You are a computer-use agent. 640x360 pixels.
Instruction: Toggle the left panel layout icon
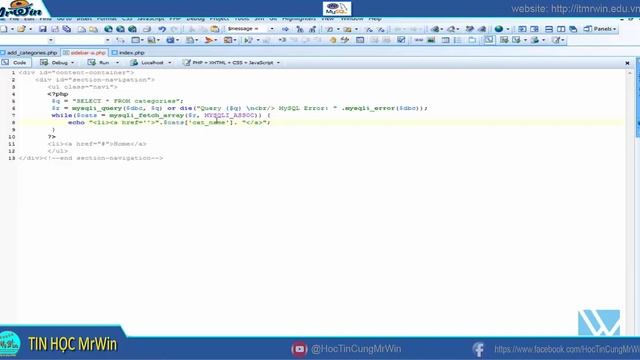(522, 29)
